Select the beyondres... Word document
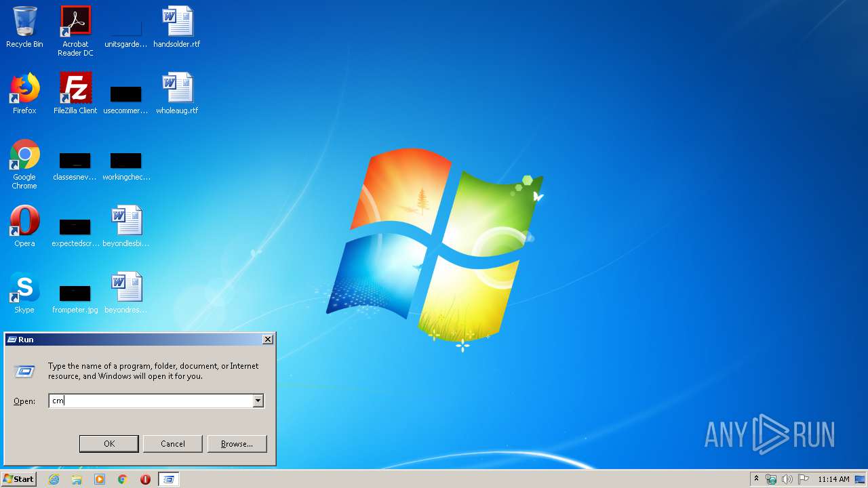The image size is (868, 488). [x=126, y=293]
